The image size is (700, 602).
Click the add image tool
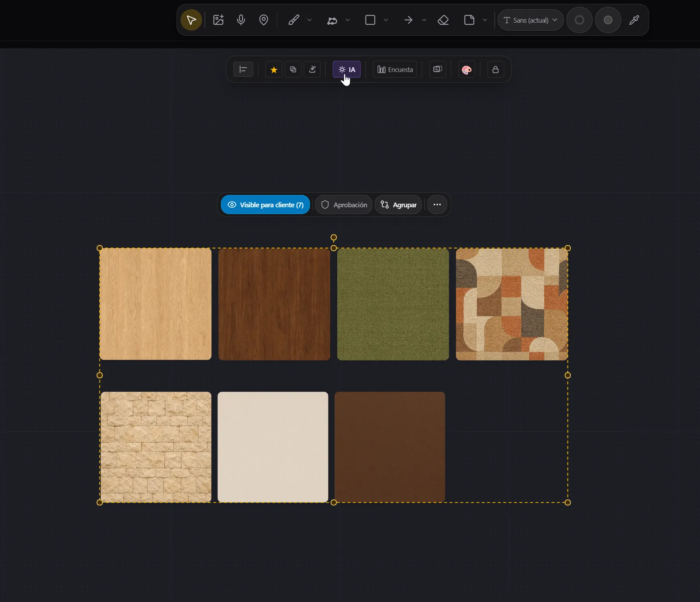(x=218, y=20)
